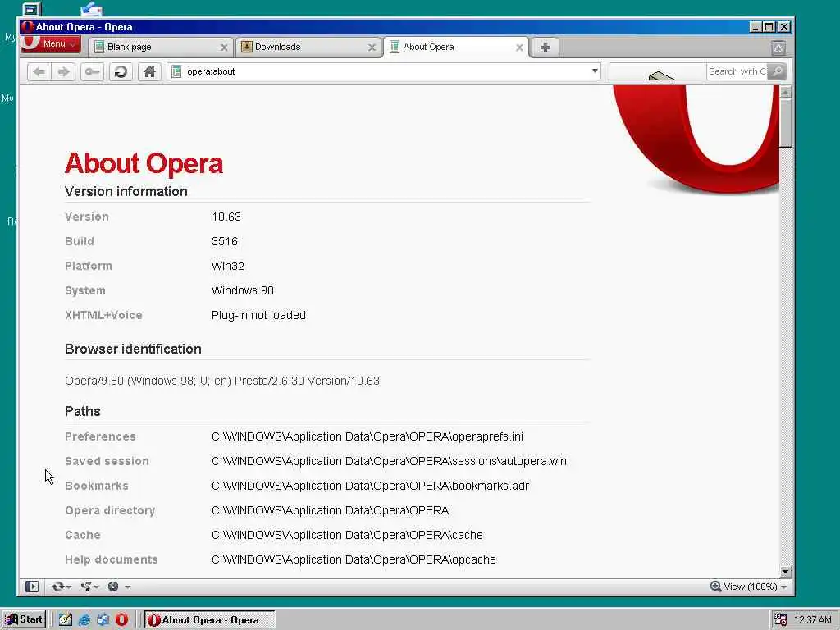Open the View (100%) zoom control
This screenshot has height=630, width=840.
748,587
